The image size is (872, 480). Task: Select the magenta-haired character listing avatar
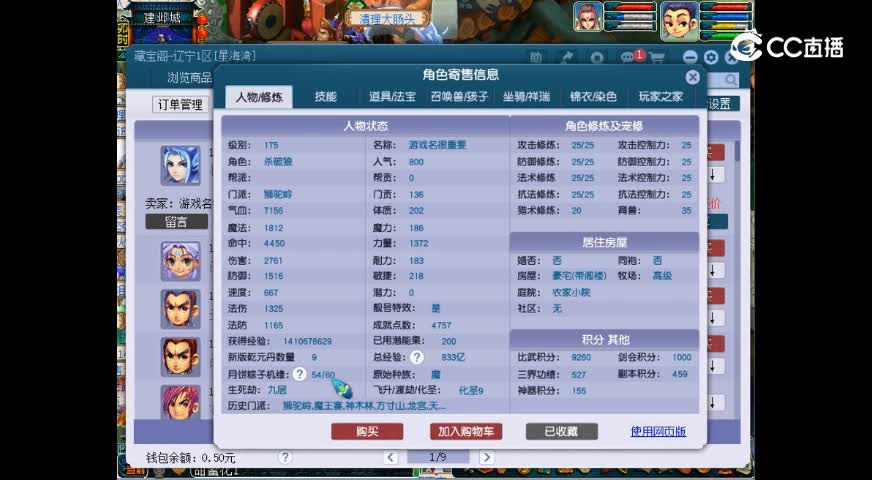coord(180,402)
